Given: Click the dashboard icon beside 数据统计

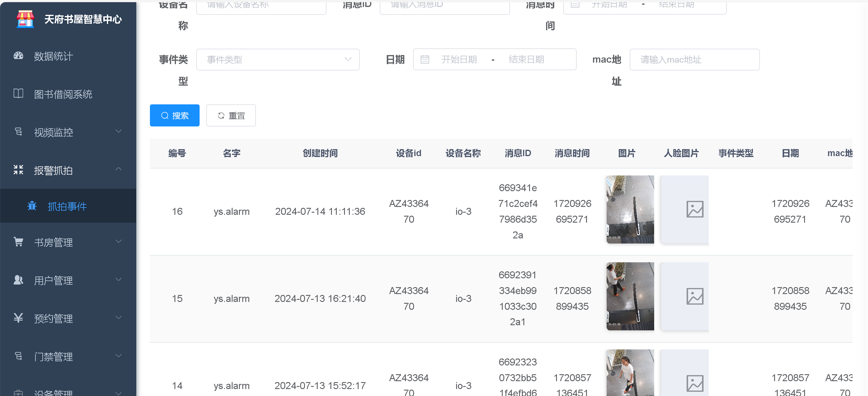Looking at the screenshot, I should tap(18, 56).
